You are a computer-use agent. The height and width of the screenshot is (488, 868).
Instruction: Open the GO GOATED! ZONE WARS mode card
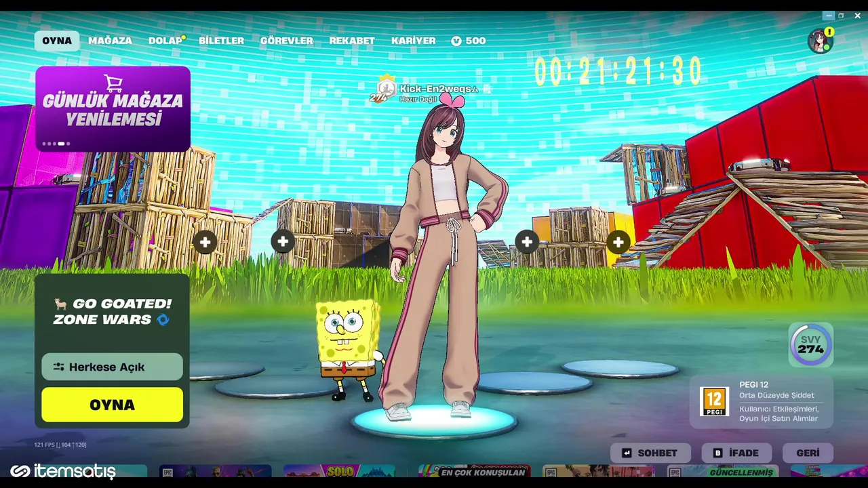pyautogui.click(x=112, y=312)
